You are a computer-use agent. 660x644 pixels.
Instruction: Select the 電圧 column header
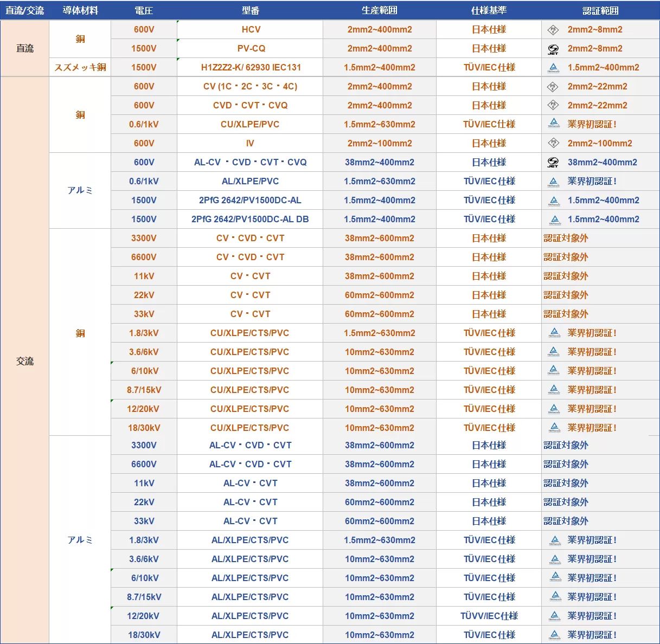pos(144,10)
